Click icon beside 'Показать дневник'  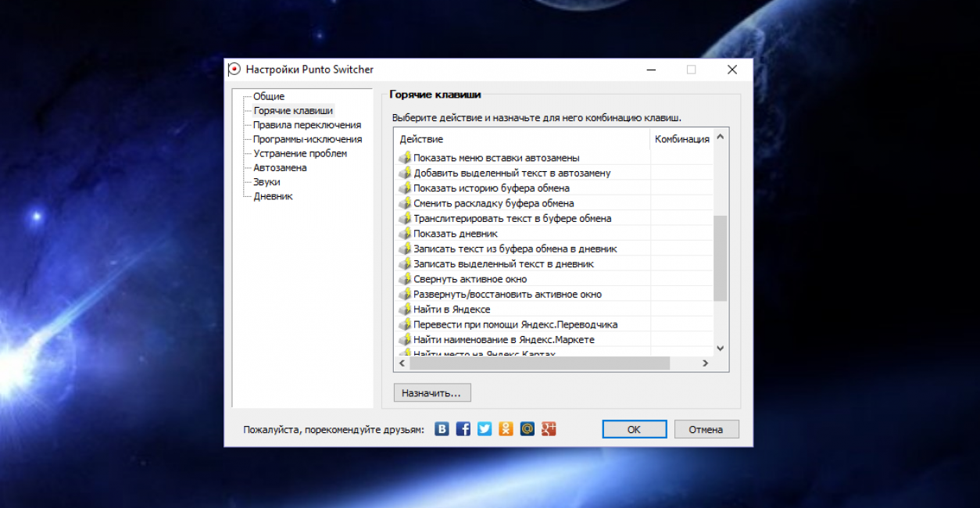405,234
